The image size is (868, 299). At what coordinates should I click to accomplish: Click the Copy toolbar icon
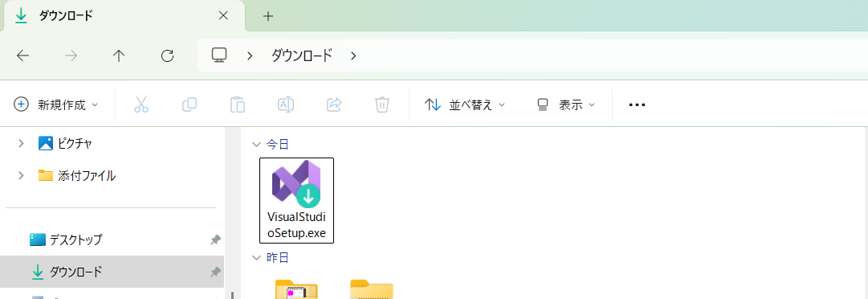click(x=189, y=104)
